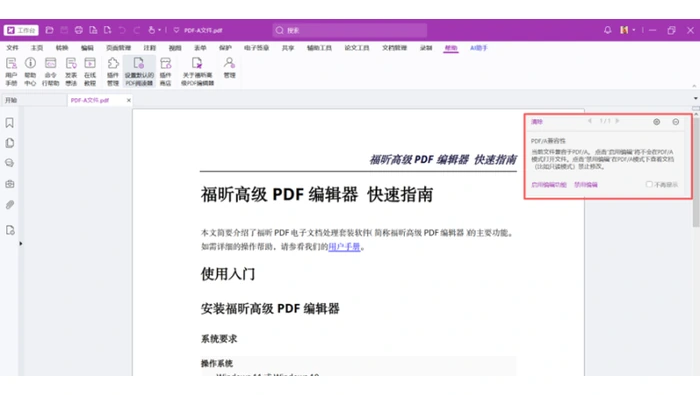Open the Pages thumbnail panel icon
Screen dimensions: 700x395
(9, 143)
